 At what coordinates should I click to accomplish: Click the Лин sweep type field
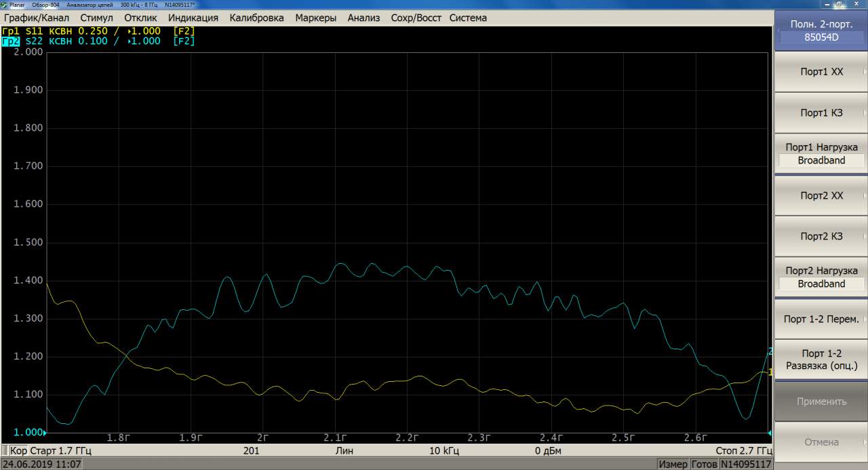click(344, 450)
